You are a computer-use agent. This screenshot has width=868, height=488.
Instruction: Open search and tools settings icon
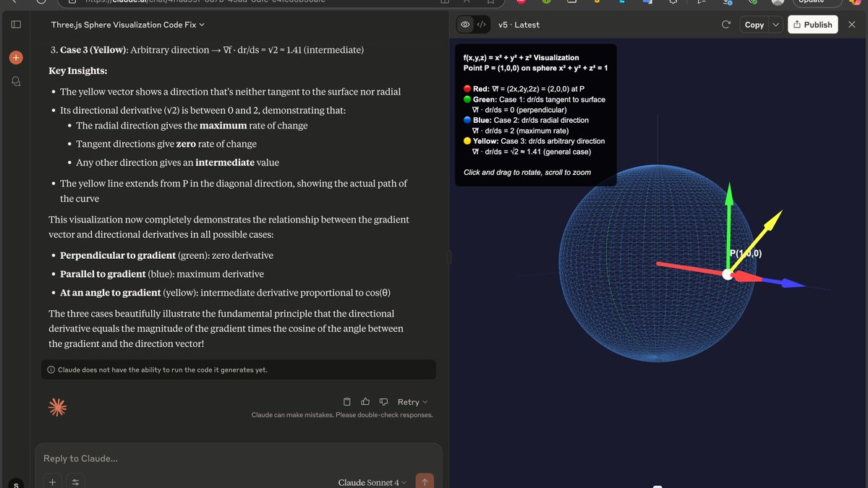(75, 481)
